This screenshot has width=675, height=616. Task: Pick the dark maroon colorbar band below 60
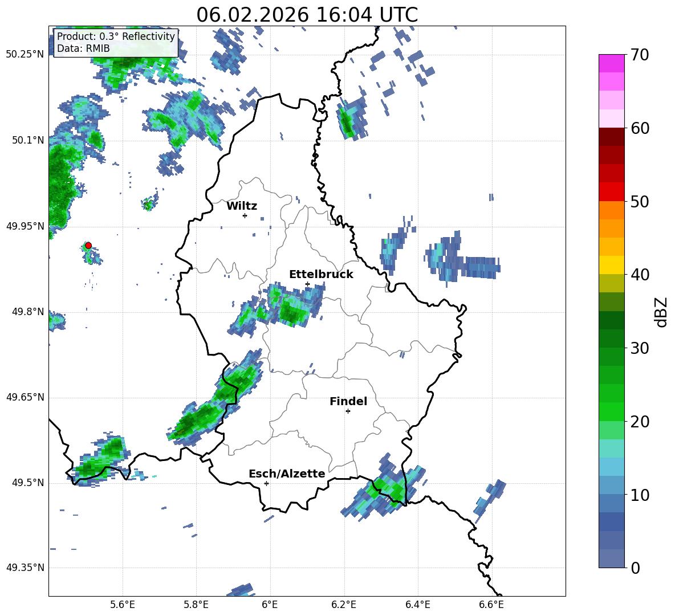click(x=611, y=137)
